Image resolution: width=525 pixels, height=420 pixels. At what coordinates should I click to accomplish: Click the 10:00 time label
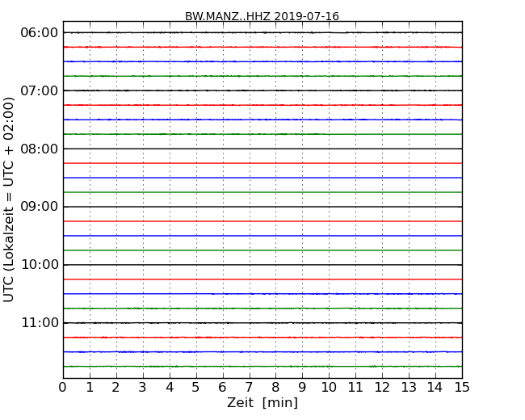coord(40,265)
